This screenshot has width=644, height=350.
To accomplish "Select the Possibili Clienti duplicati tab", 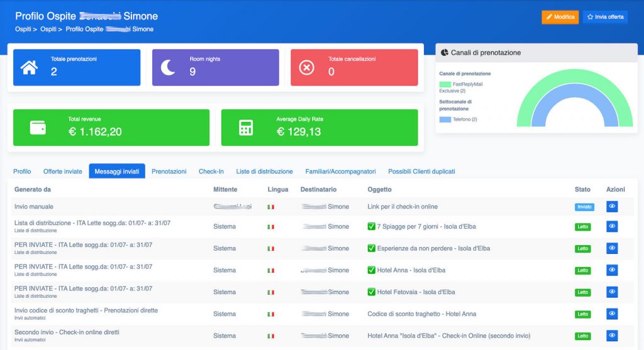I will coord(421,172).
